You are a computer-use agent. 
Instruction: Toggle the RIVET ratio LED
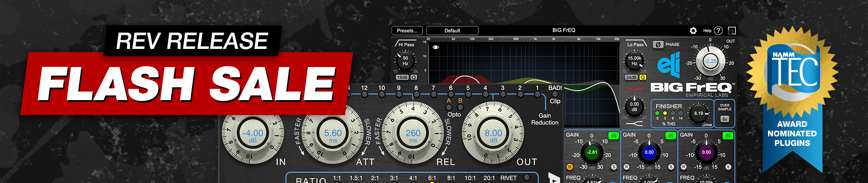click(x=526, y=178)
